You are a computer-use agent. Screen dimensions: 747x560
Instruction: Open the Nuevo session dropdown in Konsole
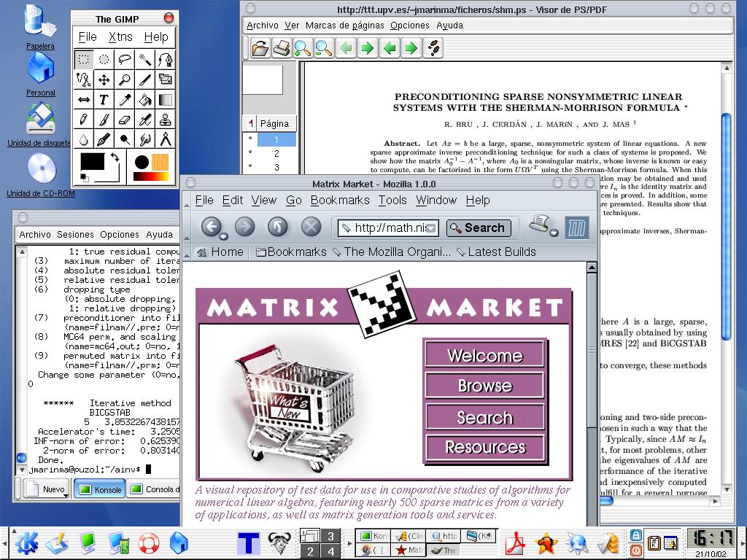[66, 495]
